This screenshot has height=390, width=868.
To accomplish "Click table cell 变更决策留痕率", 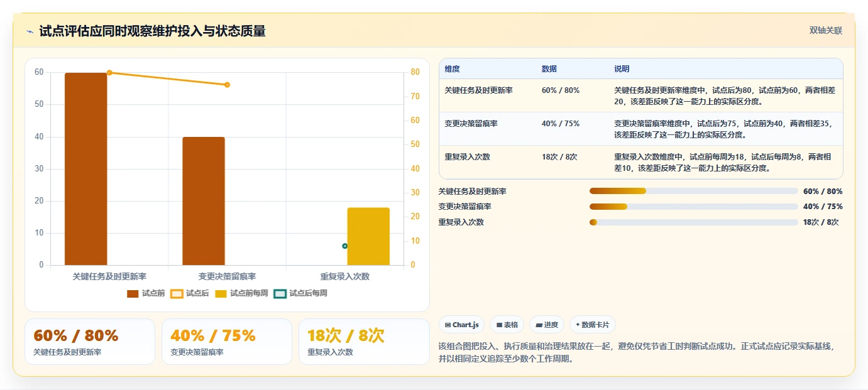I will (471, 124).
